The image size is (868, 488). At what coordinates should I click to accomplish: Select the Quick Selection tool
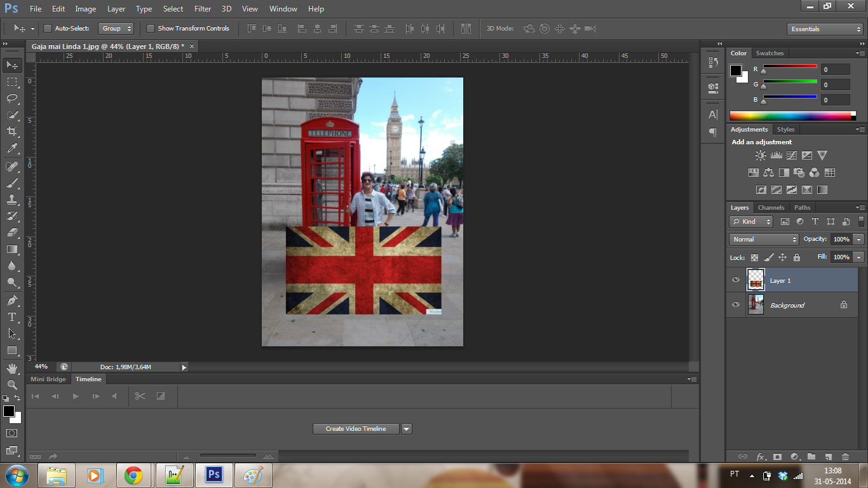tap(12, 115)
